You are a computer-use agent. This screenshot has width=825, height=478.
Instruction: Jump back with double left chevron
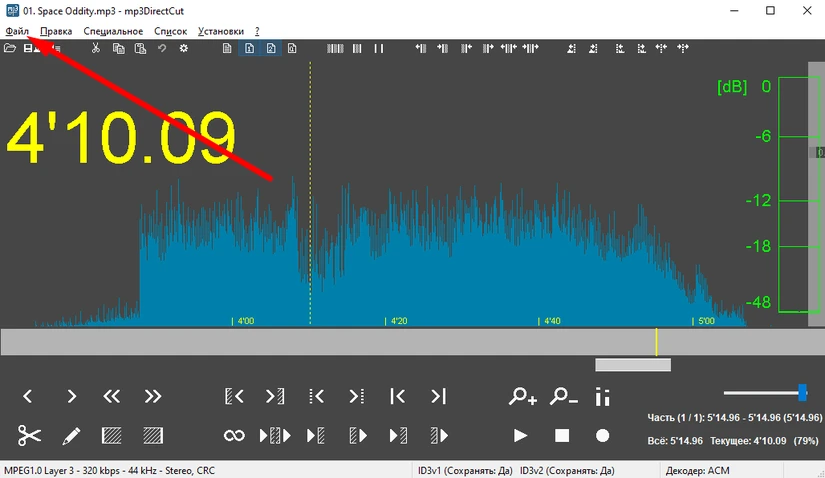(x=112, y=396)
